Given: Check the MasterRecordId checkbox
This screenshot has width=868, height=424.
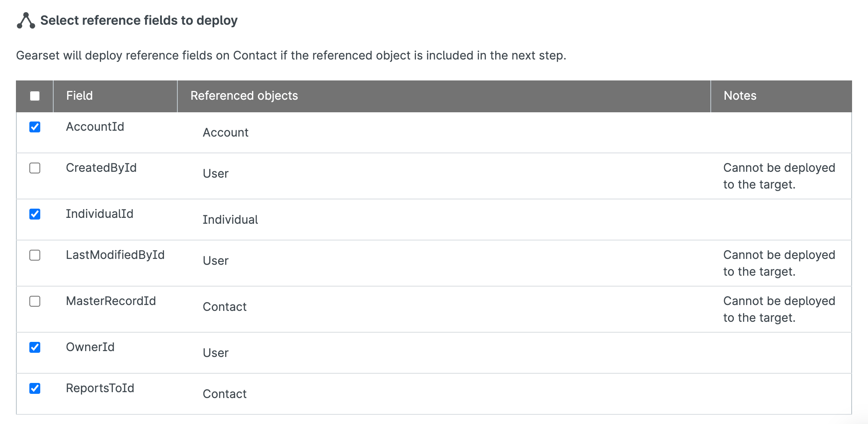Looking at the screenshot, I should click(x=35, y=301).
